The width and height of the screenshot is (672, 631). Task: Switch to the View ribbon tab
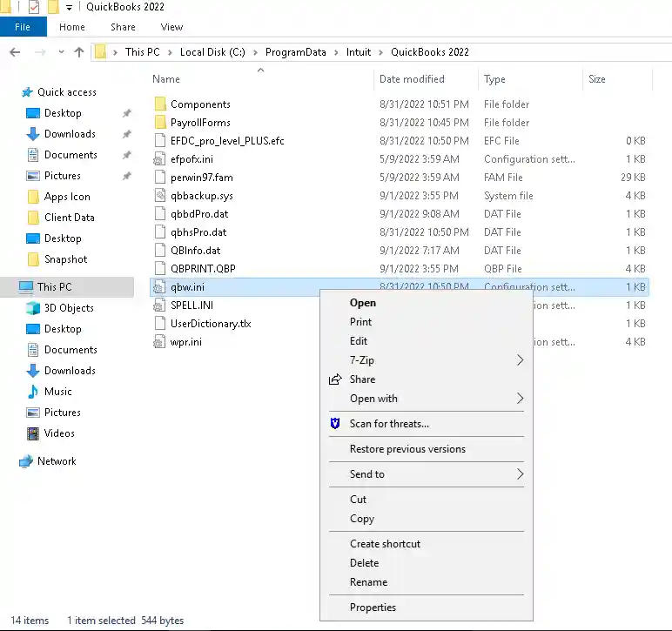[171, 27]
